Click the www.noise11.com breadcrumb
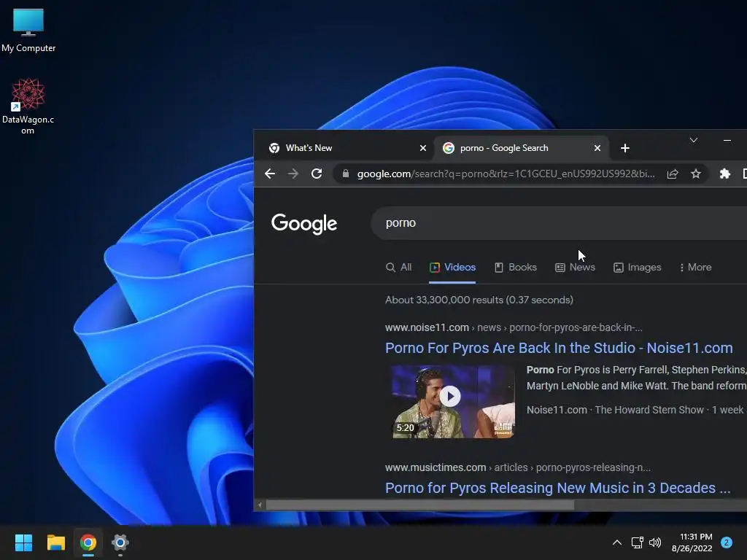 tap(427, 327)
